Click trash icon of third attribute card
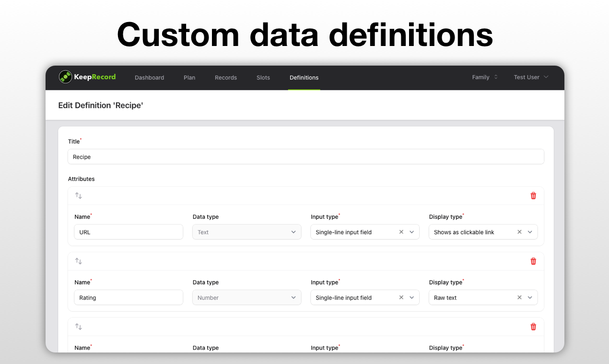The image size is (609, 364). coord(533,327)
